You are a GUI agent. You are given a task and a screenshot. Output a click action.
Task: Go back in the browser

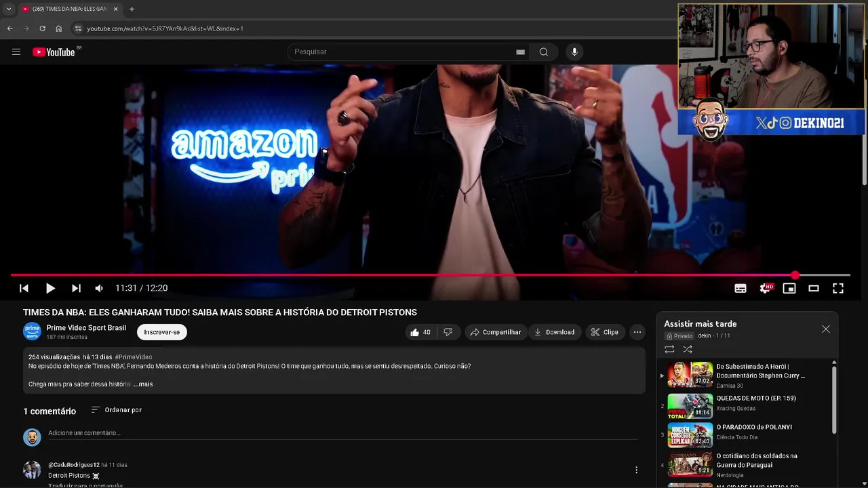point(9,28)
